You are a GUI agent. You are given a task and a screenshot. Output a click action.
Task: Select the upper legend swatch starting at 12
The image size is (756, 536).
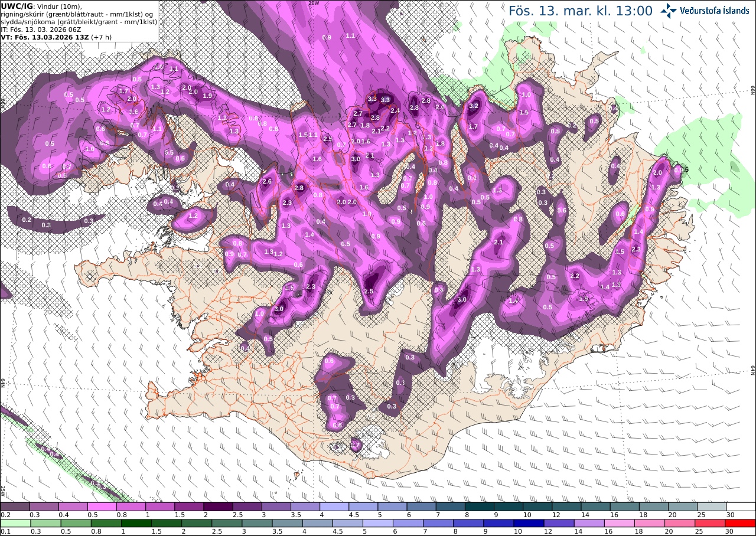pos(566,506)
